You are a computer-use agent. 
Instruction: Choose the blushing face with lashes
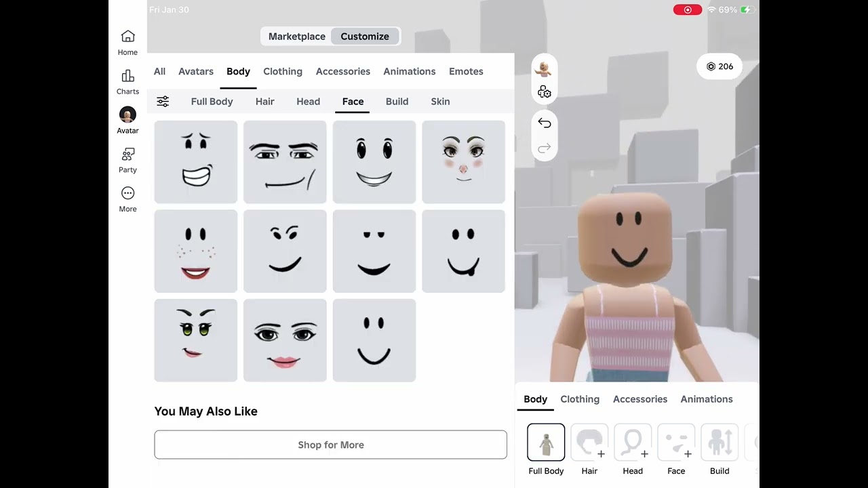coord(464,162)
